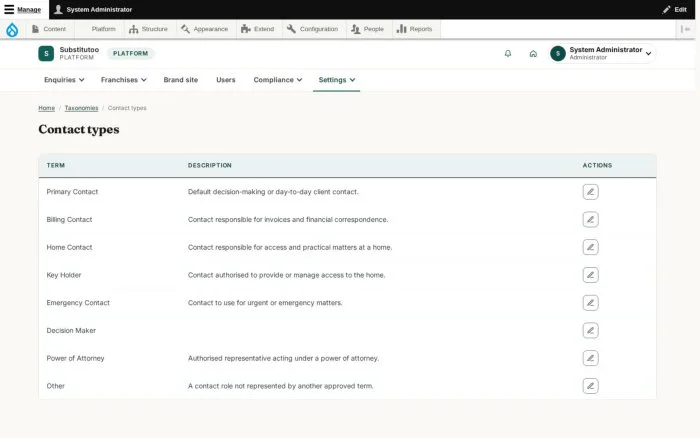Go to Brand site
Viewport: 700px width, 438px height.
(181, 80)
